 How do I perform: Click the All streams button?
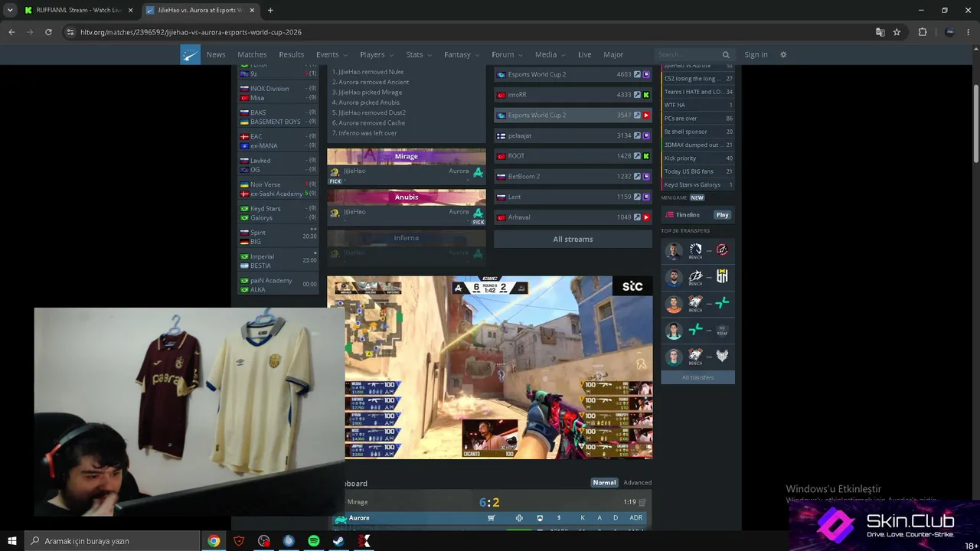click(573, 240)
